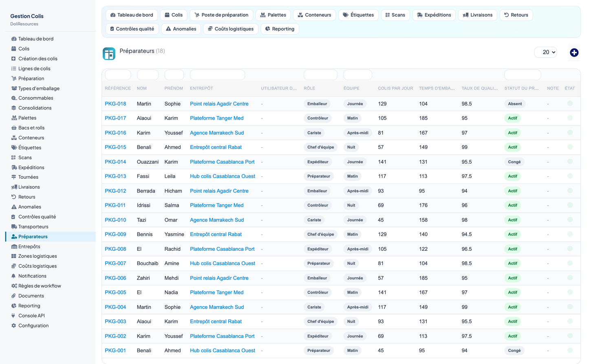Open the Rôle column filter dropdown

point(320,75)
